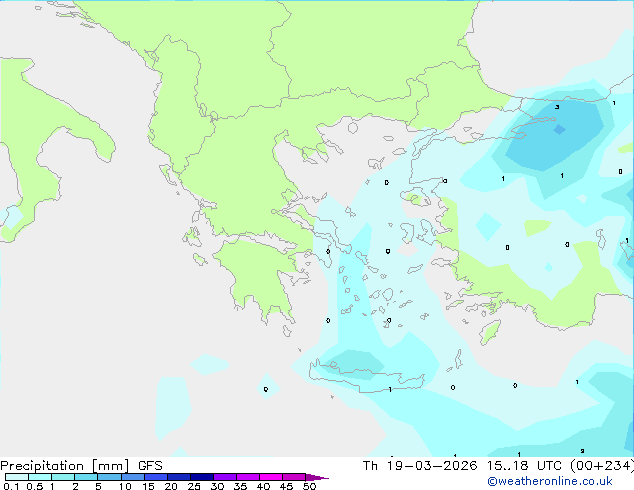This screenshot has width=634, height=490.
Task: Click the 'GFS' model label
Action: point(150,466)
